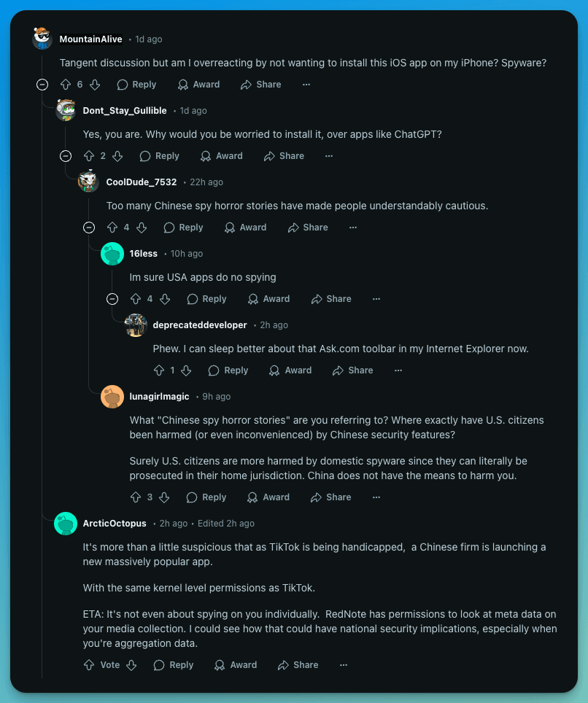Upvote lunagirlmagic's comment
Image resolution: width=588 pixels, height=703 pixels.
coord(136,497)
